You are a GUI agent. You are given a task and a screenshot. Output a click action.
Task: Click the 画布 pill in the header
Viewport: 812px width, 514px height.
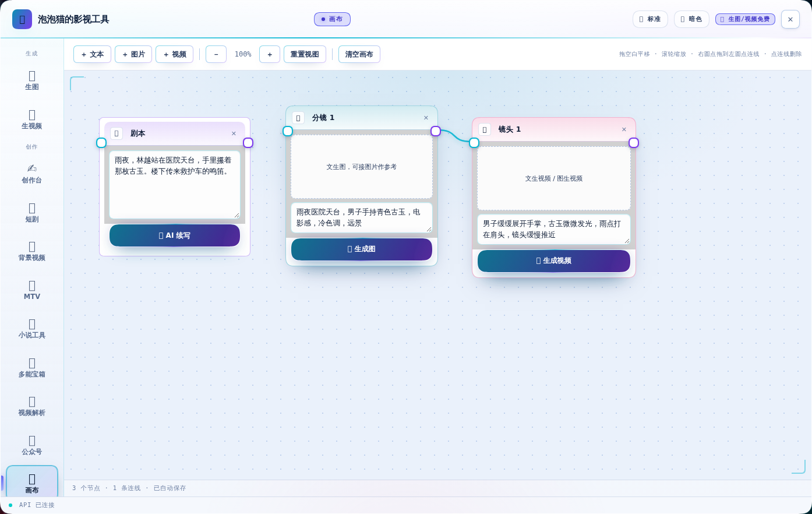pos(332,19)
